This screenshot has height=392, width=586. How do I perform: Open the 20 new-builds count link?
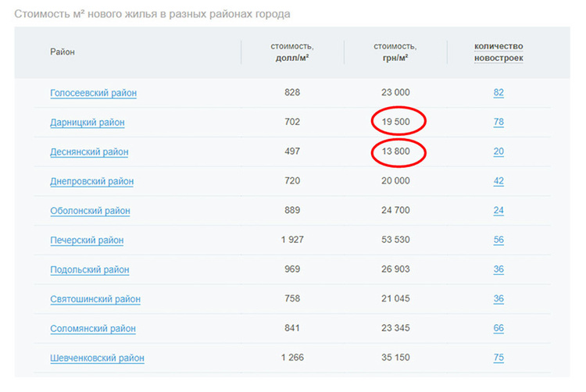(498, 151)
